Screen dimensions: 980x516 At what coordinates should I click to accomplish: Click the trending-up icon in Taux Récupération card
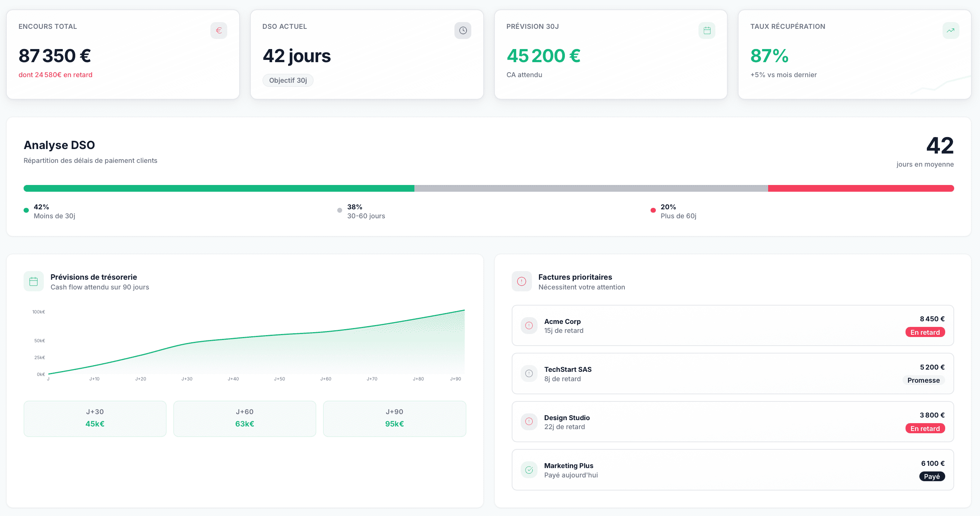(950, 30)
